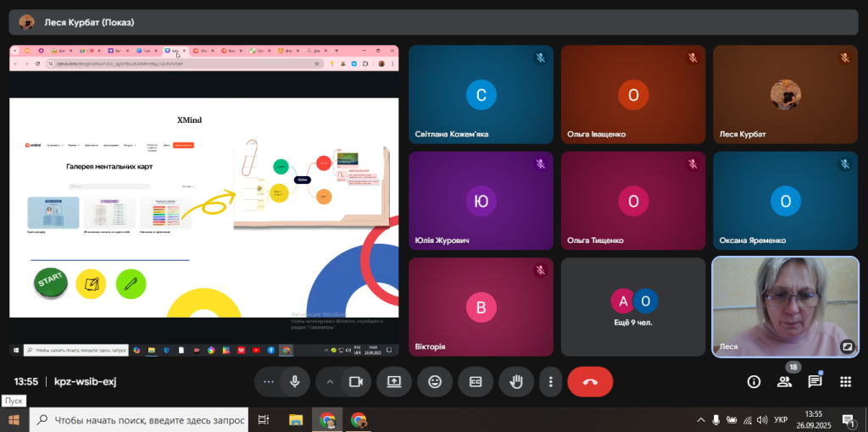The image size is (868, 432).
Task: Click Windows search box in taskbar
Action: pyautogui.click(x=141, y=419)
